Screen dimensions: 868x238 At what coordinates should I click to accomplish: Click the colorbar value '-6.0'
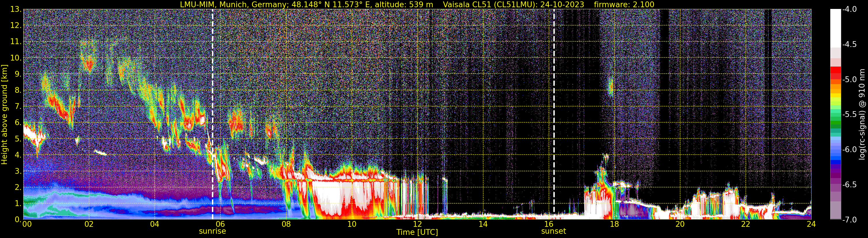coord(850,150)
